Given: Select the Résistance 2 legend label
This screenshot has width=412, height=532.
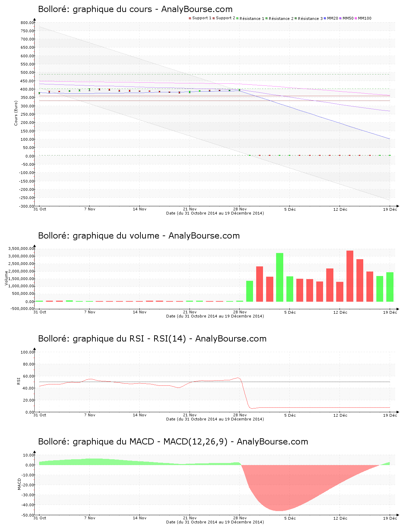Looking at the screenshot, I should tap(281, 19).
